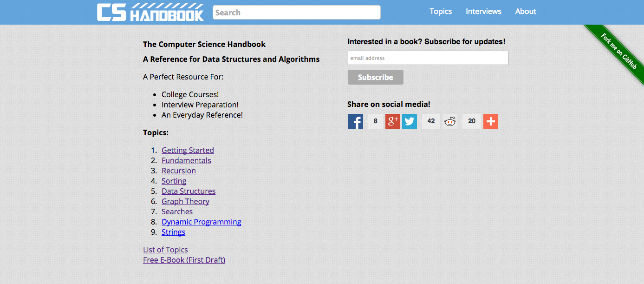Click the Reddit count bubble 20
The image size is (644, 284).
click(x=472, y=121)
